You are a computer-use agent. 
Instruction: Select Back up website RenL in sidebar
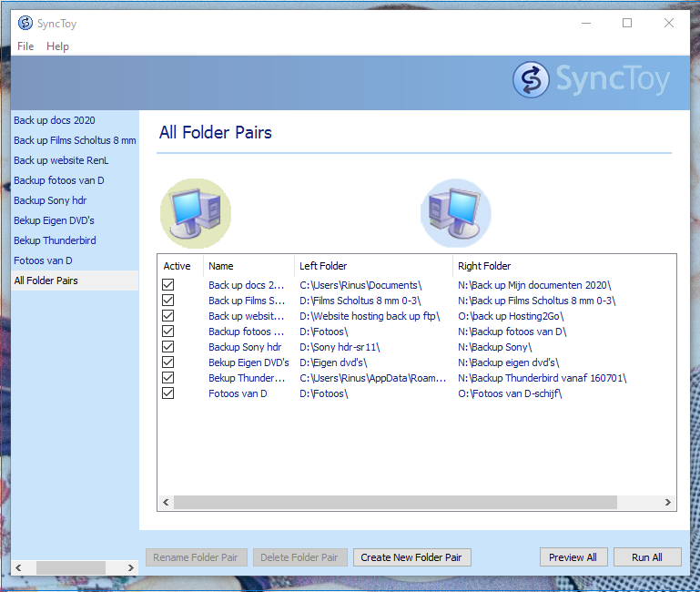(x=61, y=160)
